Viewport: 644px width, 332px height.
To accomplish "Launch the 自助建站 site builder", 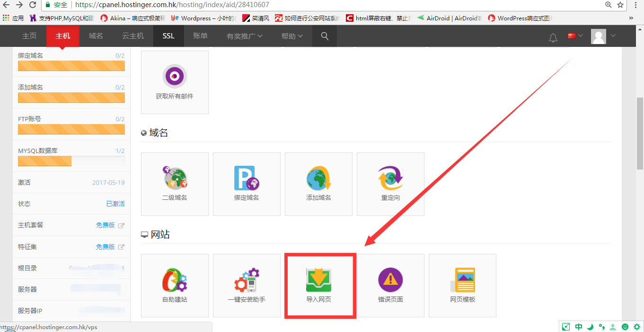I will [175, 285].
